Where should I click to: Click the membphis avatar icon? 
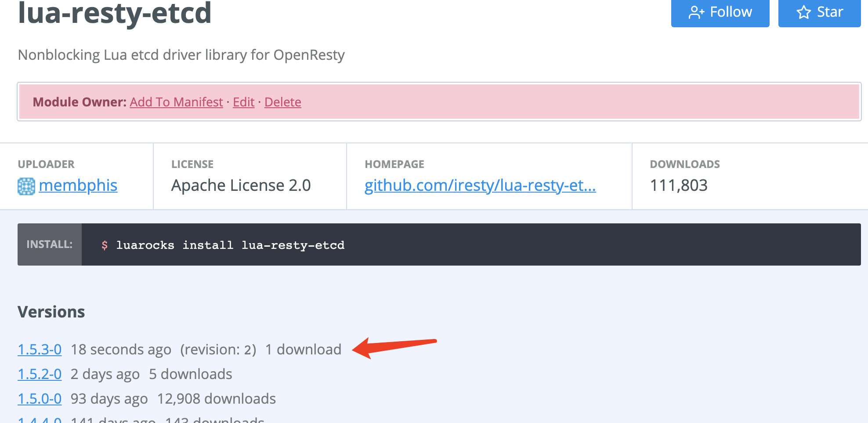pyautogui.click(x=26, y=186)
